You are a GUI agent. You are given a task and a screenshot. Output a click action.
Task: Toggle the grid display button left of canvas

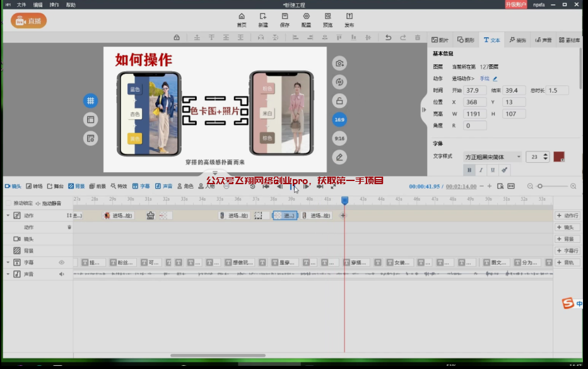[x=91, y=100]
